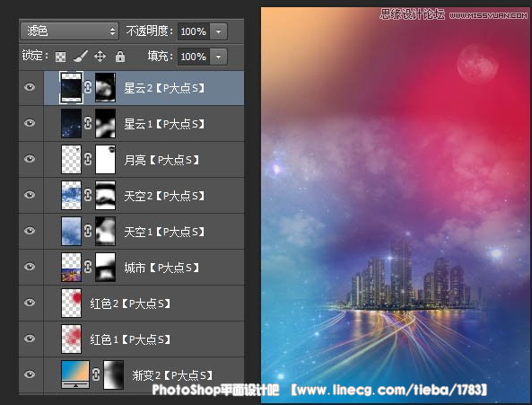Select the 天空1 layer thumbnail

tap(71, 231)
